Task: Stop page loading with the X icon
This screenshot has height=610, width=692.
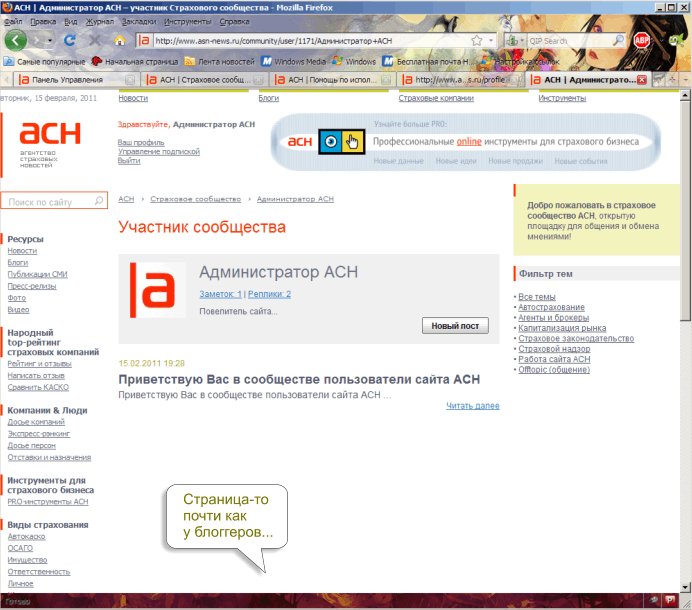Action: pyautogui.click(x=95, y=41)
